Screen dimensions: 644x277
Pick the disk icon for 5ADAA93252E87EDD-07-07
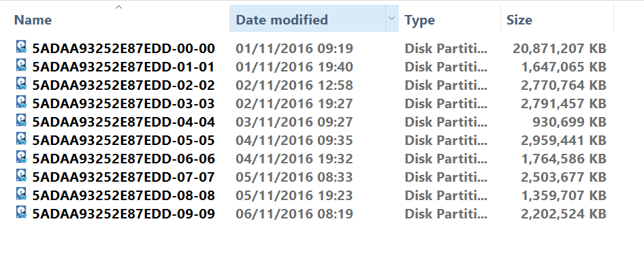point(22,175)
